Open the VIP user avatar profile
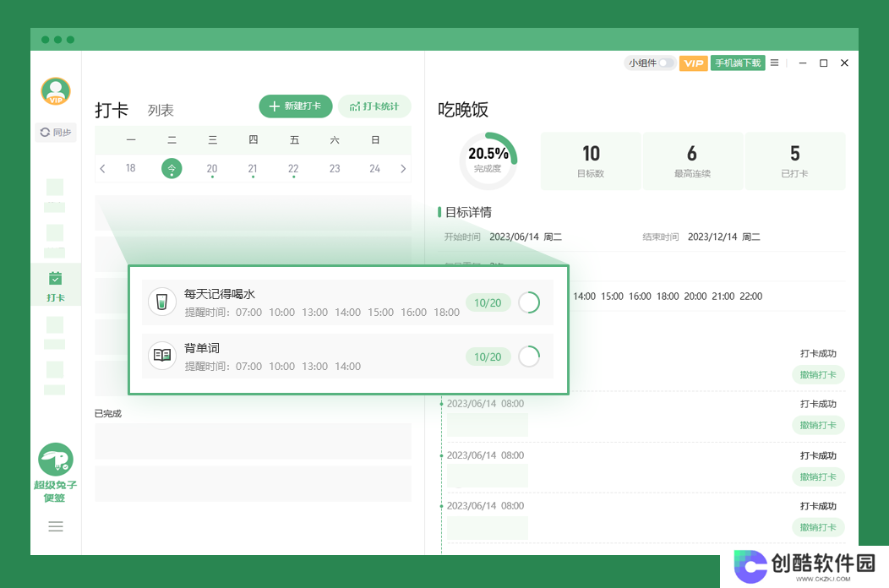This screenshot has width=889, height=588. [56, 92]
